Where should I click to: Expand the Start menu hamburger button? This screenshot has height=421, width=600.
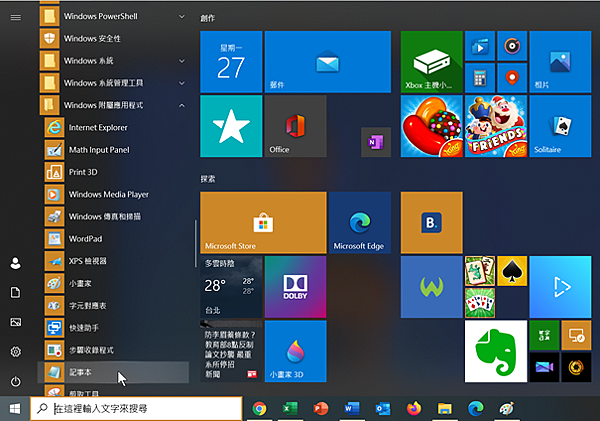pos(16,18)
